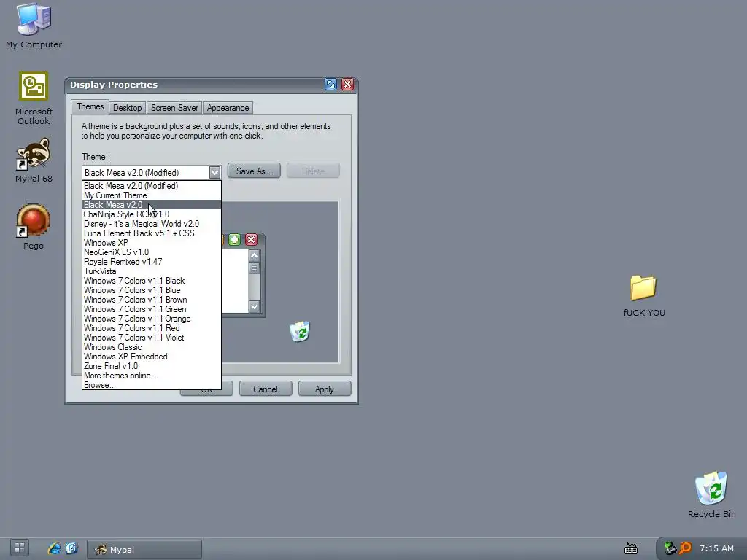
Task: Collapse the Theme dropdown arrow
Action: 214,172
